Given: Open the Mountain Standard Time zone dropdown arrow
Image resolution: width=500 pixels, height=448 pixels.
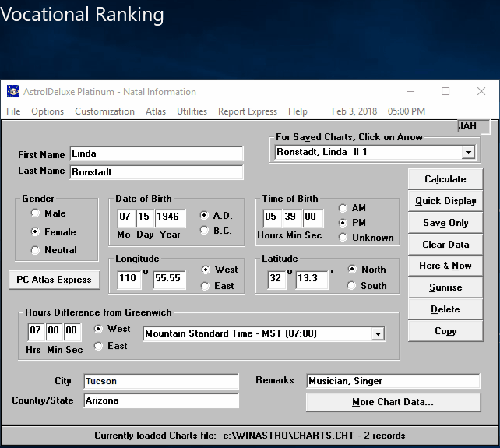Looking at the screenshot, I should (x=378, y=334).
